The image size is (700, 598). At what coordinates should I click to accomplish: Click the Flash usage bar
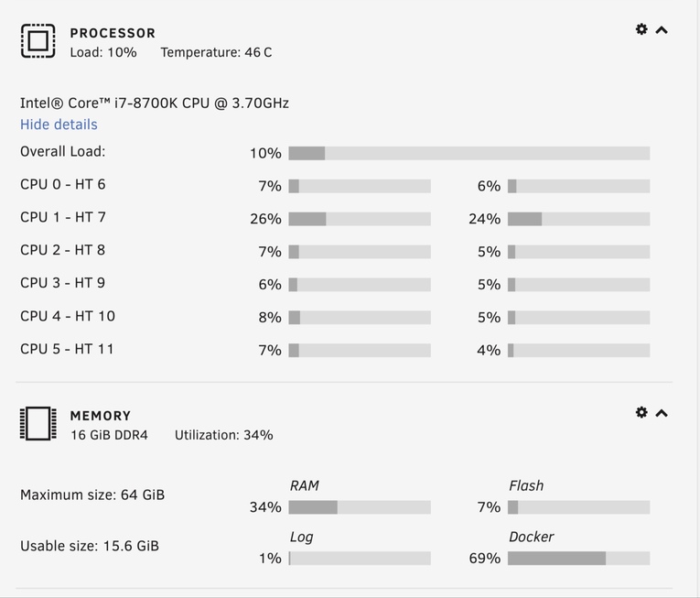tap(578, 507)
